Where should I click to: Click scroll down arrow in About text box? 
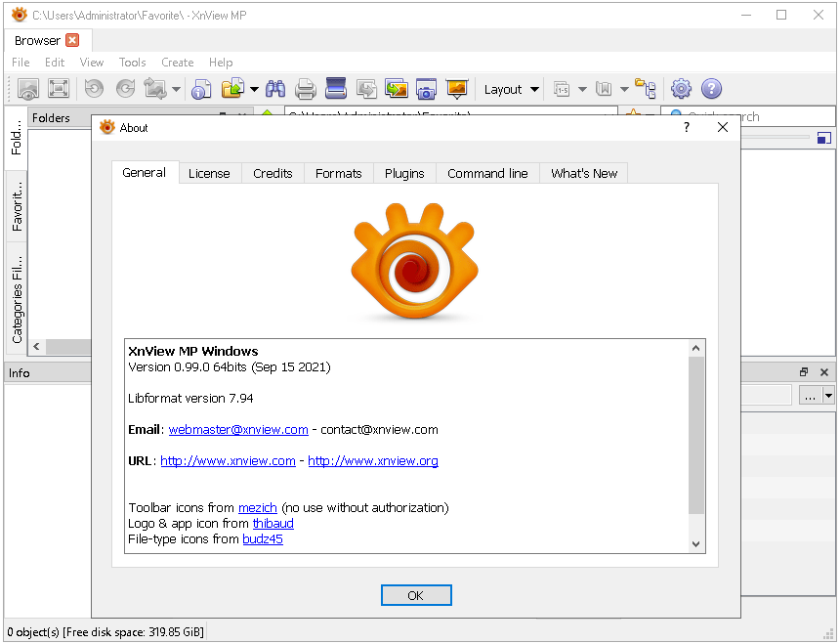(695, 543)
